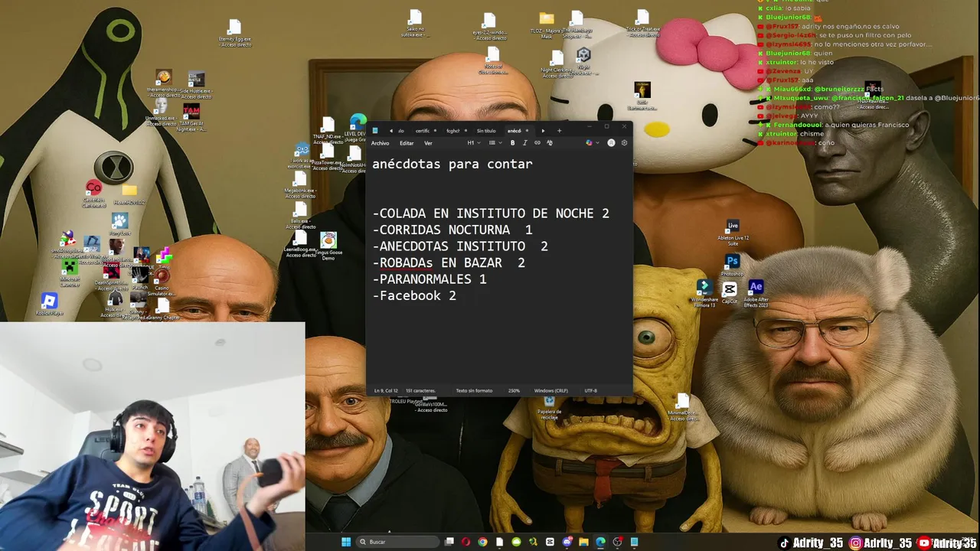Select the Megabonk.exe desktop shortcut
This screenshot has height=551, width=980.
pos(300,184)
